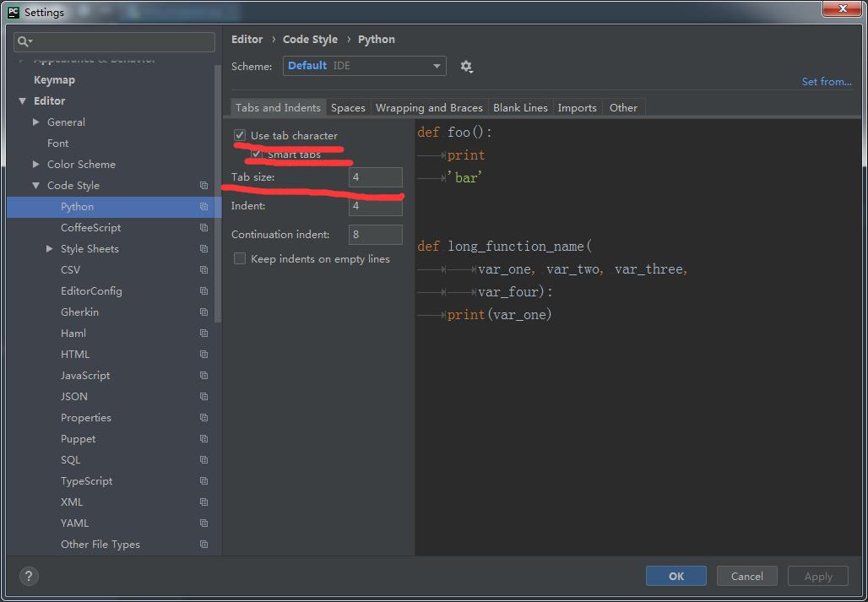Disable Smart tabs
Image resolution: width=868 pixels, height=602 pixels.
pyautogui.click(x=256, y=154)
